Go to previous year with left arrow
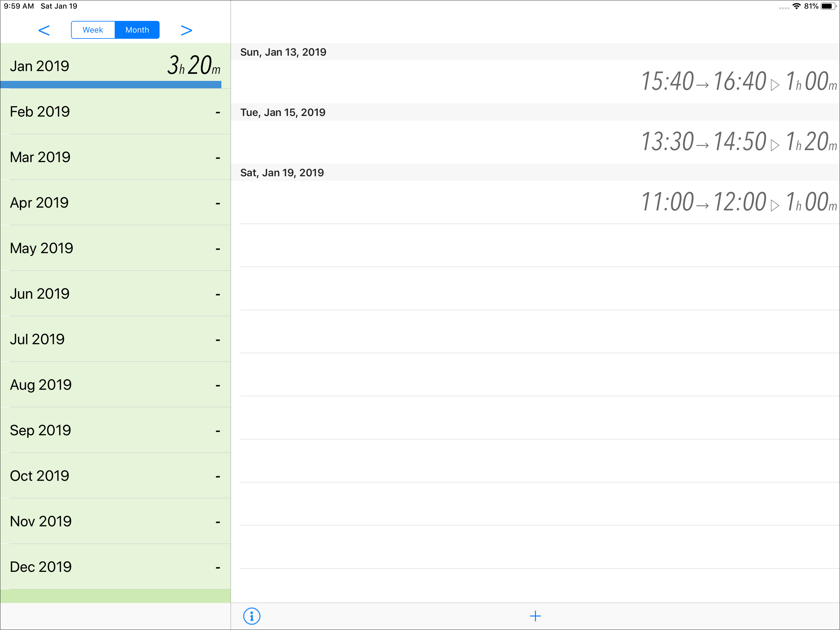Screen dimensions: 840x630 [x=44, y=30]
